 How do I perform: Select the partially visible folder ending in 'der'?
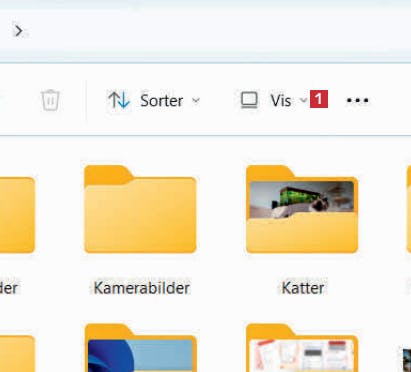pos(17,215)
